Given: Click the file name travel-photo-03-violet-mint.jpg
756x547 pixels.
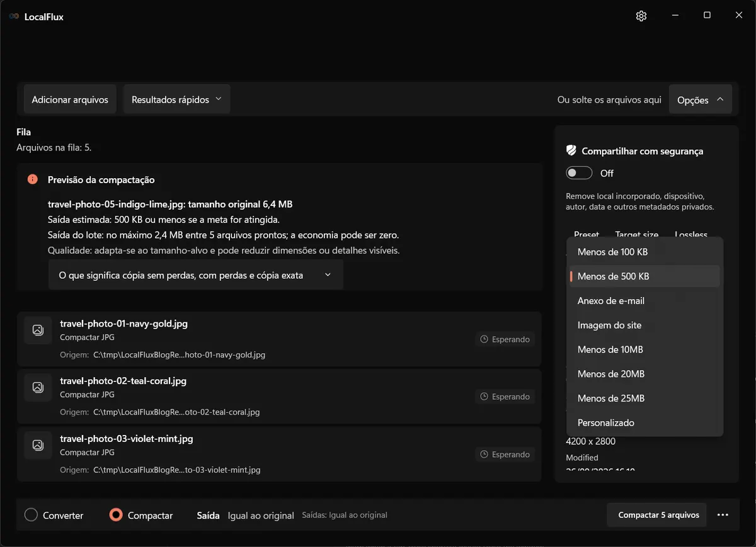Looking at the screenshot, I should click(127, 438).
